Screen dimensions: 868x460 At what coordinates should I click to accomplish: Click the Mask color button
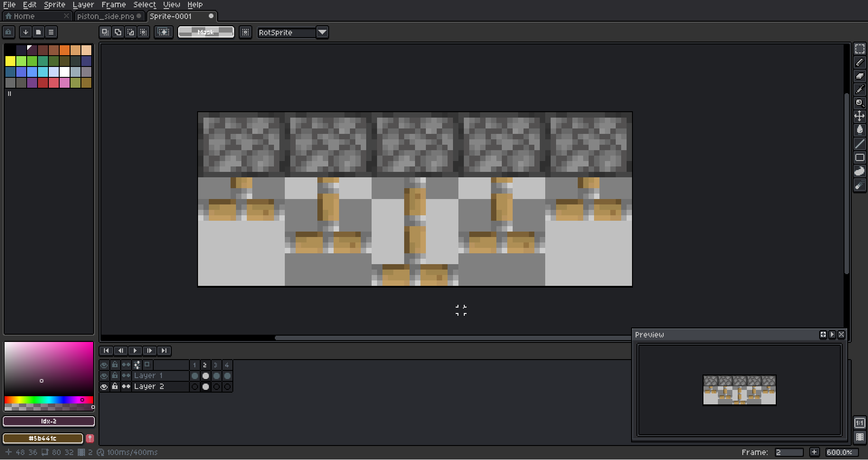pos(206,32)
